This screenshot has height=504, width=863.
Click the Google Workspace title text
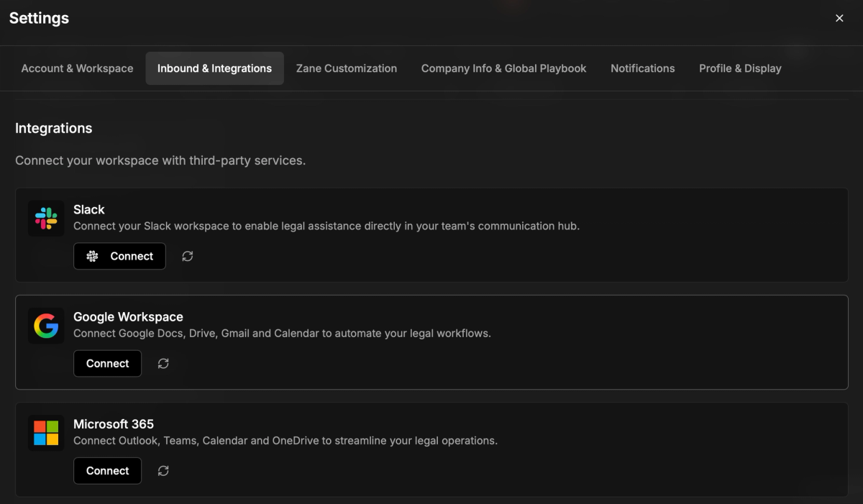(x=128, y=316)
